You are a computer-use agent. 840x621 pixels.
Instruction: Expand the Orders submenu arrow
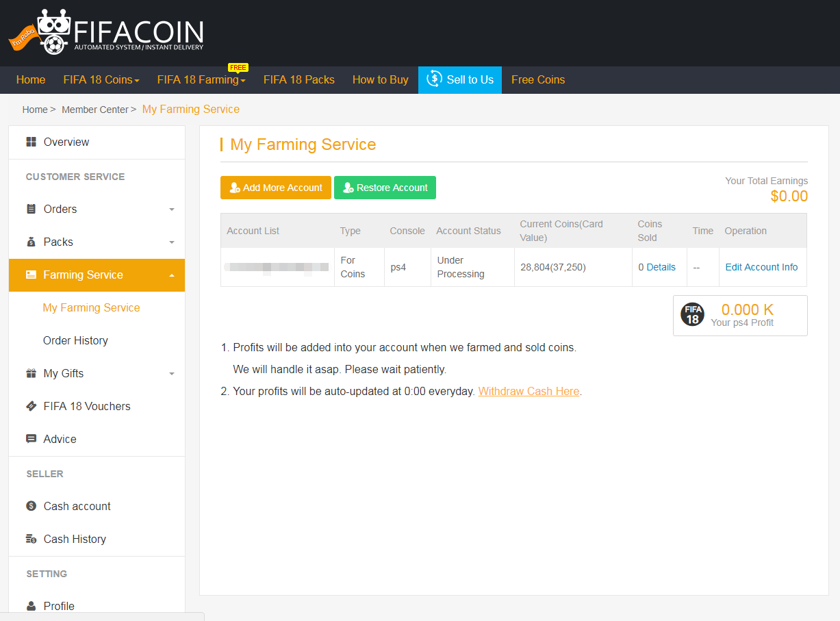(x=172, y=210)
